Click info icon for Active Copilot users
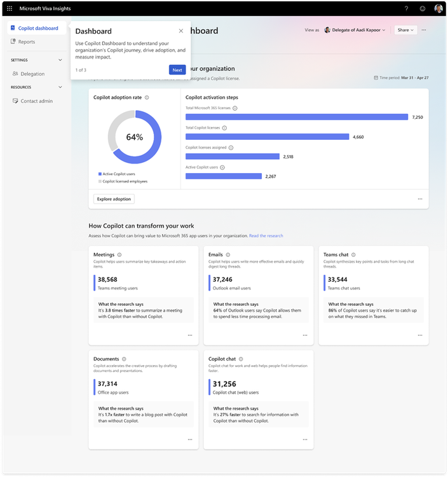The width and height of the screenshot is (448, 477). pos(222,168)
